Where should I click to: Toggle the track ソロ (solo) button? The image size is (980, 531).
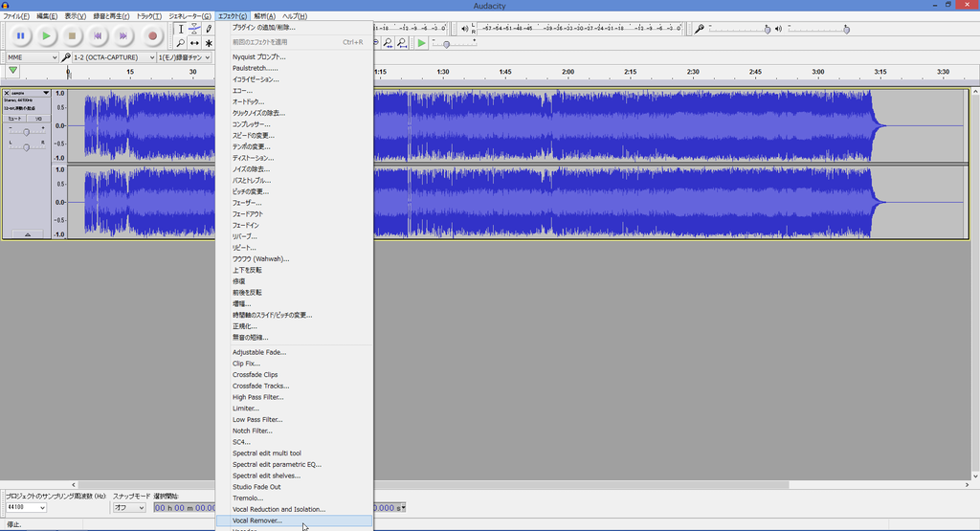tap(38, 119)
